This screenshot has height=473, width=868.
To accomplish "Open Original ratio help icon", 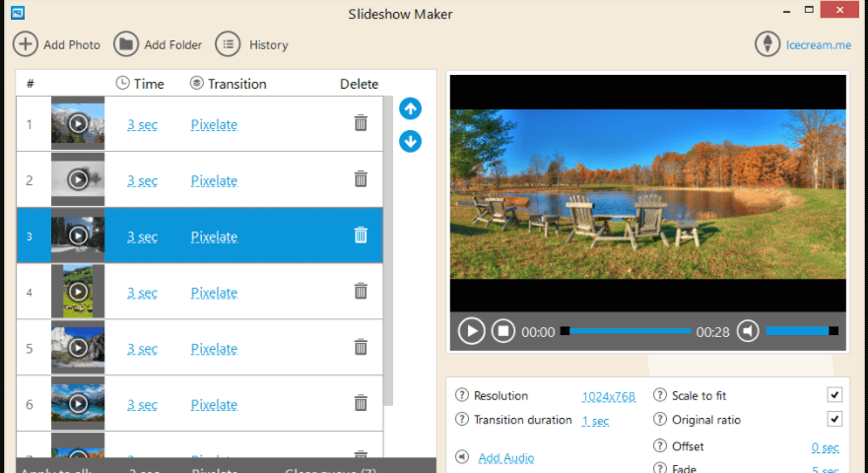I will click(659, 419).
